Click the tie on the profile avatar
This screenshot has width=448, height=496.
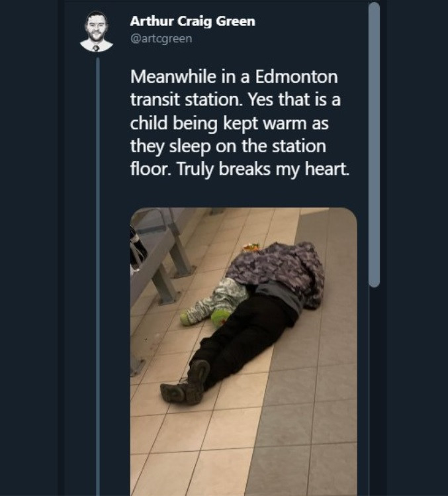96,48
